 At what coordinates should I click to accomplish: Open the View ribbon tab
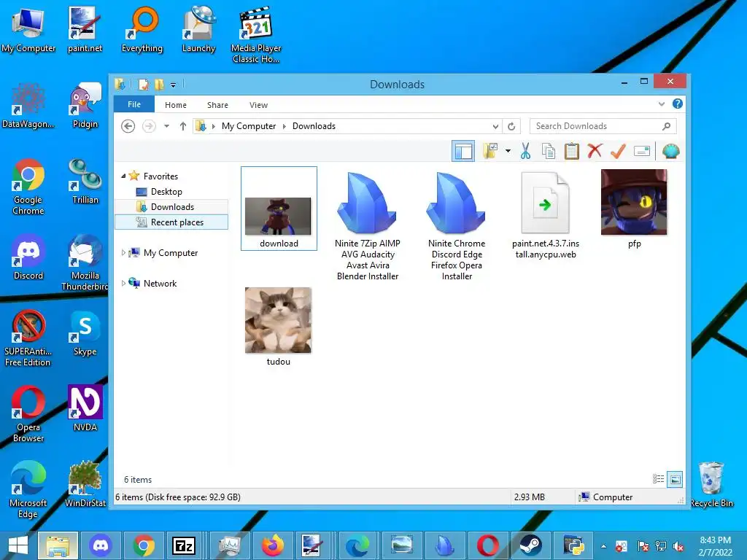click(x=259, y=105)
